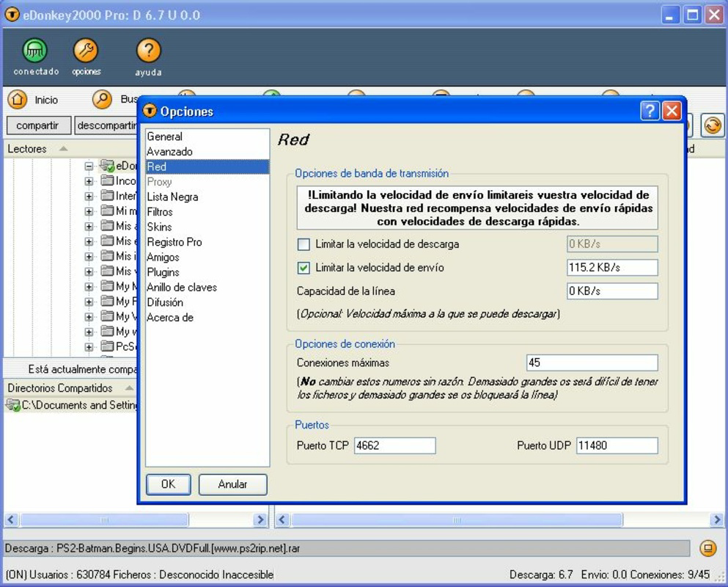Viewport: 728px width, 587px height.
Task: Click the Anular button to cancel
Action: 232,484
